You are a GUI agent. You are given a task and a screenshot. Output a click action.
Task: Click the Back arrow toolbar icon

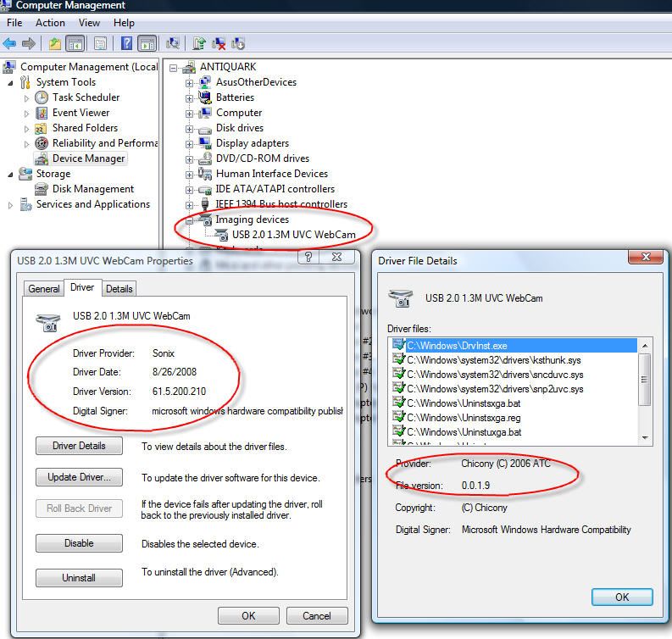coord(9,43)
